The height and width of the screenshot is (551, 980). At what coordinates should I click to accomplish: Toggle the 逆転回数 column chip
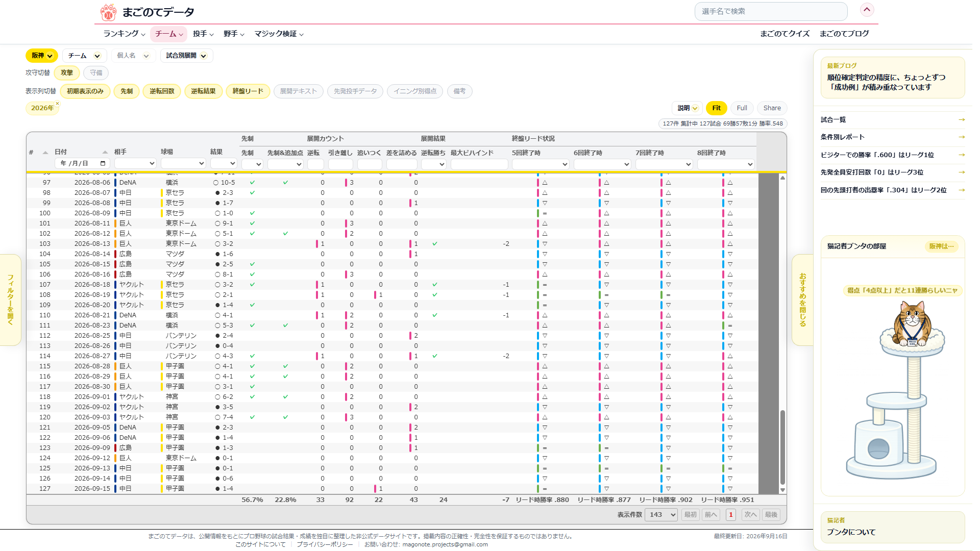(x=162, y=91)
